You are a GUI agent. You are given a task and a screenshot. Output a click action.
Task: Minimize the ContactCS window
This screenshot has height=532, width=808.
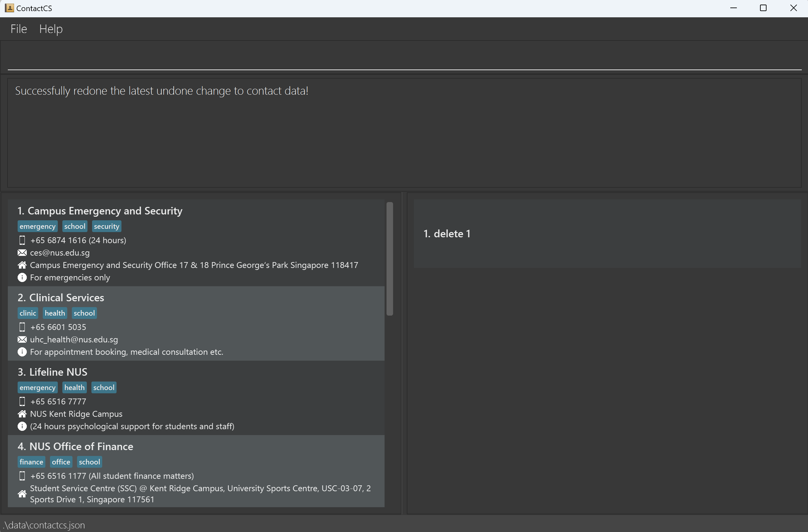(733, 8)
